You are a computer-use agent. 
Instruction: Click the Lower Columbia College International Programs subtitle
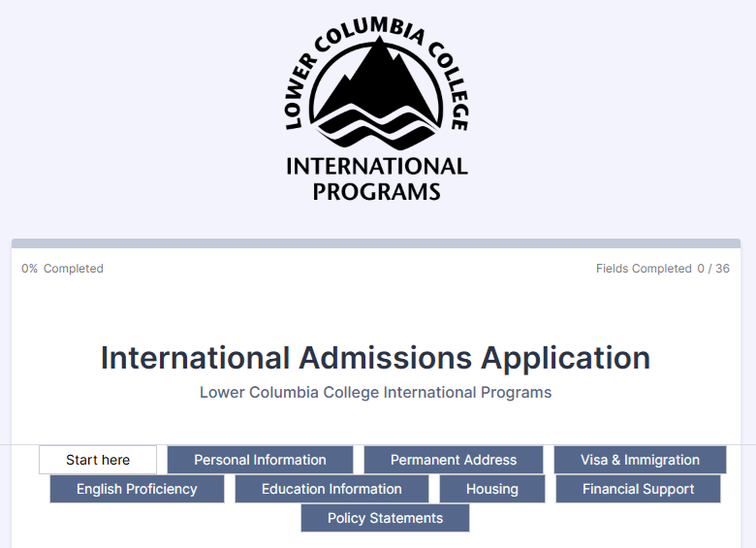(376, 392)
